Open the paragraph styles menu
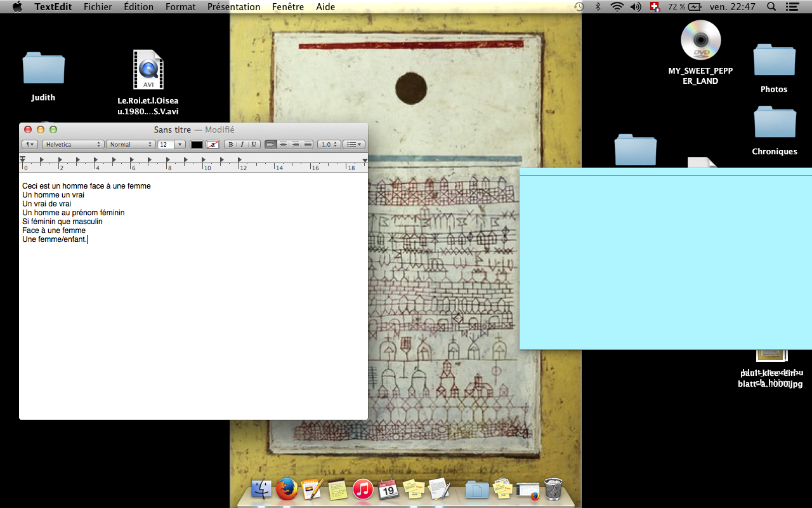Image resolution: width=812 pixels, height=508 pixels. point(30,145)
